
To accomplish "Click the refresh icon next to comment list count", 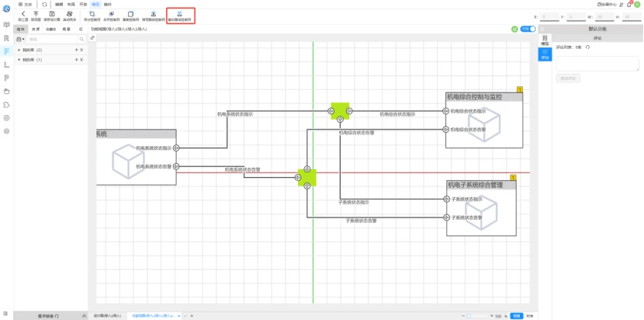I will 587,47.
